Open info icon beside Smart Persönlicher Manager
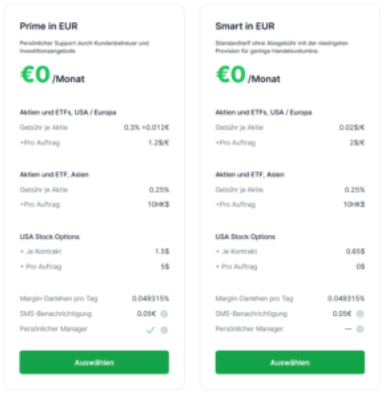This screenshot has width=388, height=397. pos(360,329)
